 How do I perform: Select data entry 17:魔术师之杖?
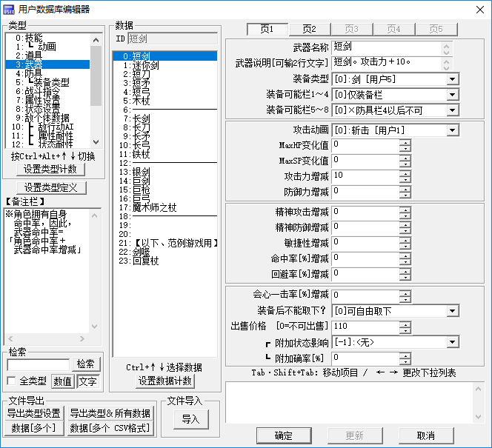(165, 207)
